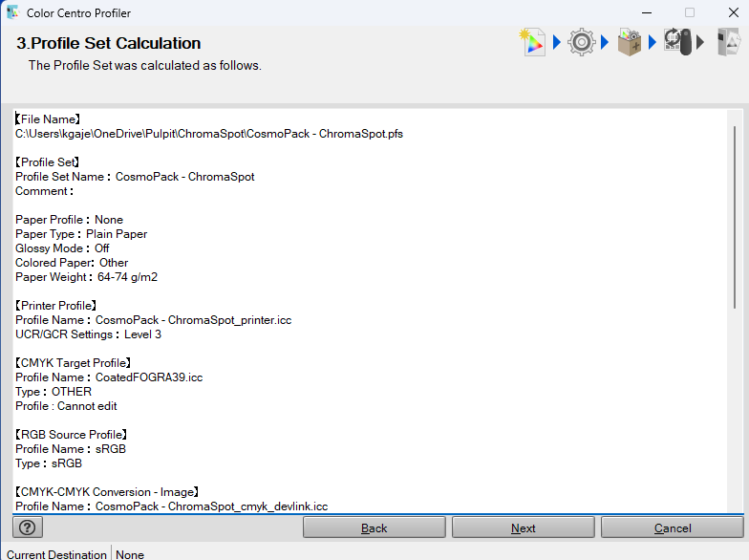
Task: Click the Current Destination status label
Action: click(56, 554)
